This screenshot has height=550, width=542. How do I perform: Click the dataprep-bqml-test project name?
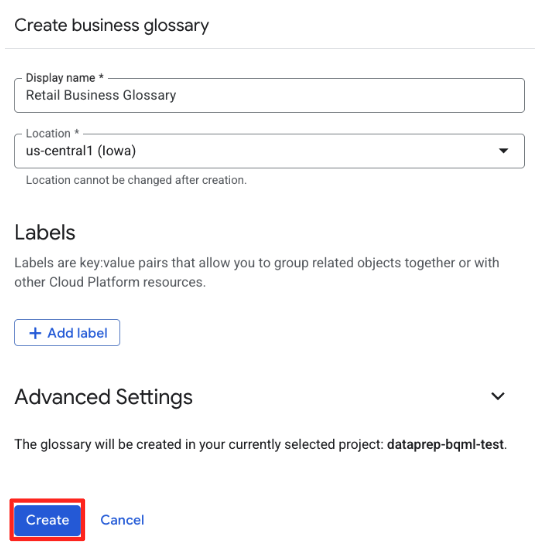coord(445,444)
